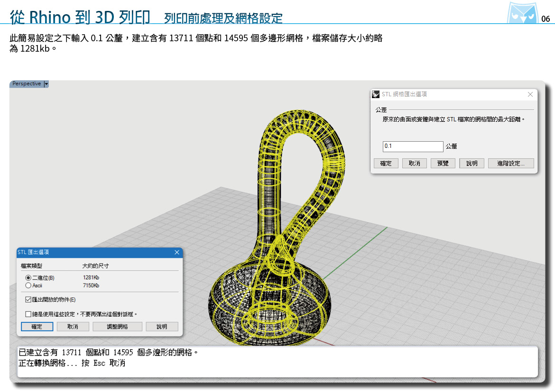555x392 pixels.
Task: Click 說明 in STL 網格匯出選項 dialog
Action: point(472,163)
